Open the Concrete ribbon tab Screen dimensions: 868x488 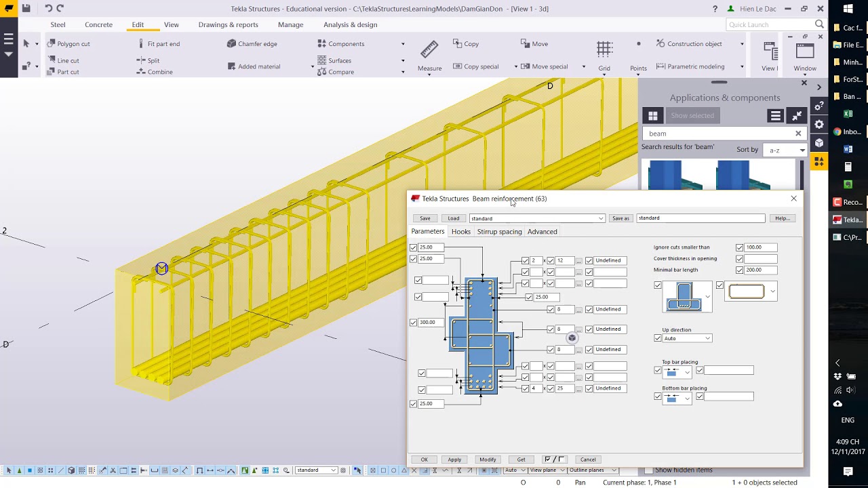(x=98, y=24)
